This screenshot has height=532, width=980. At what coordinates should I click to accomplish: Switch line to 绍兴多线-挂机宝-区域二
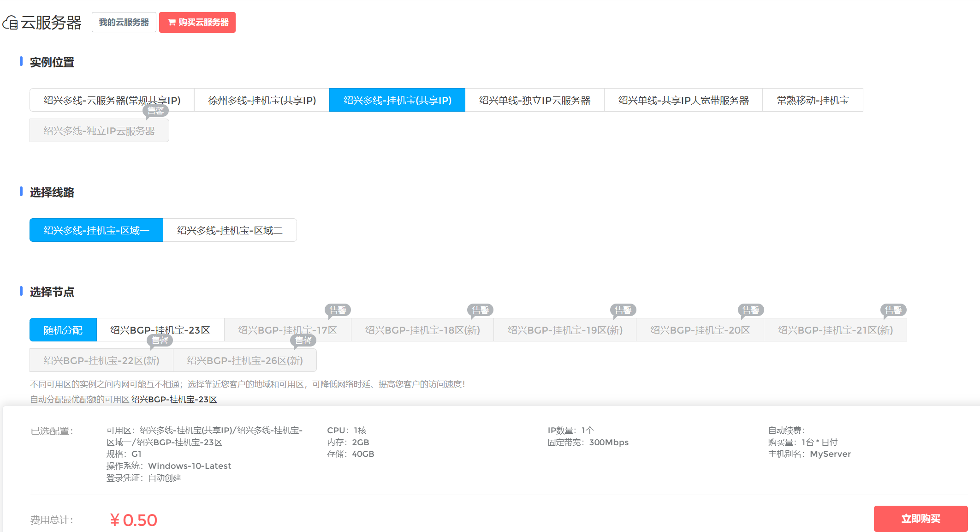click(230, 230)
